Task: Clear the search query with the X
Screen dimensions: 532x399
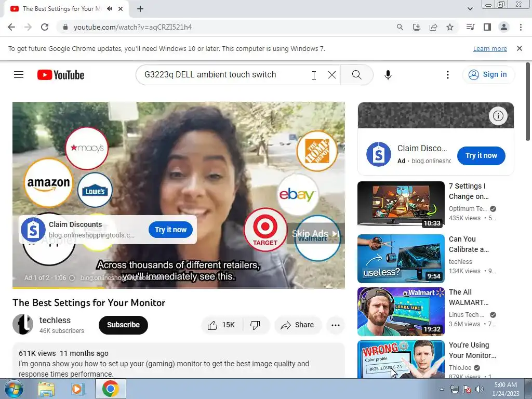Action: point(332,75)
